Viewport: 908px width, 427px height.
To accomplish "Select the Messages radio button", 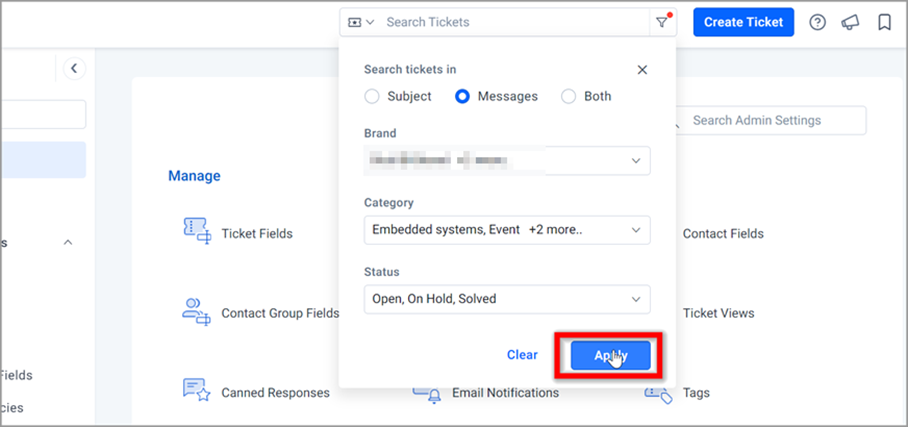I will pyautogui.click(x=462, y=96).
